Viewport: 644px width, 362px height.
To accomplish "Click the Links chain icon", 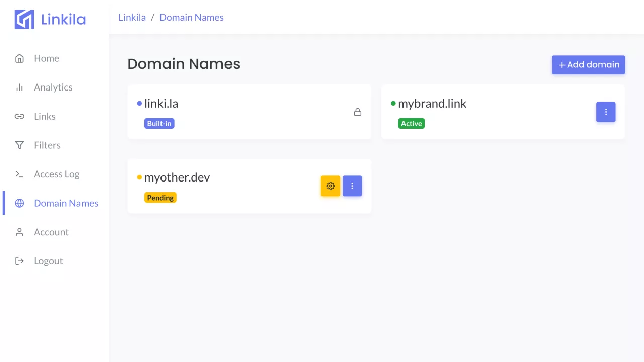I will 19,116.
